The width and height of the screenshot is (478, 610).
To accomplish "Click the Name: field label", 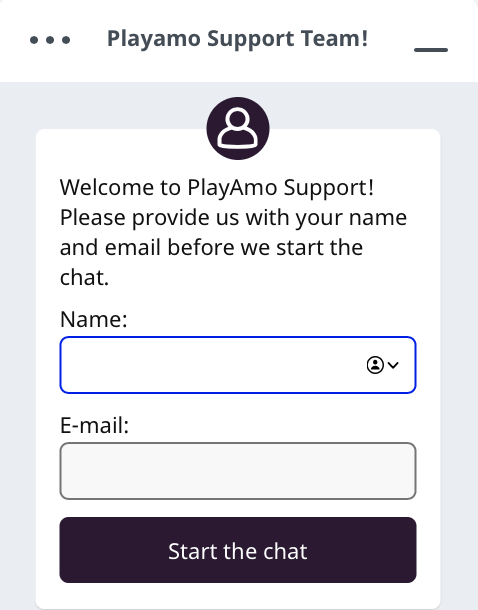I will [94, 319].
